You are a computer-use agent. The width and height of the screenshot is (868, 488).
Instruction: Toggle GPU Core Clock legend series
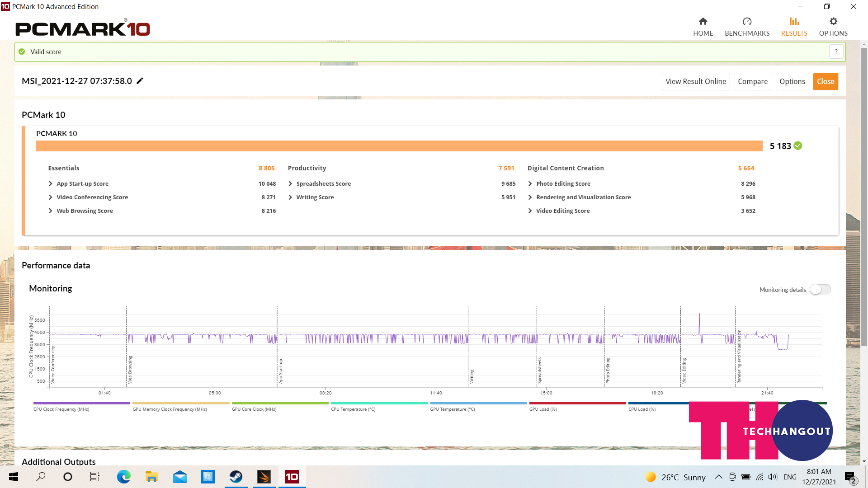(280, 406)
